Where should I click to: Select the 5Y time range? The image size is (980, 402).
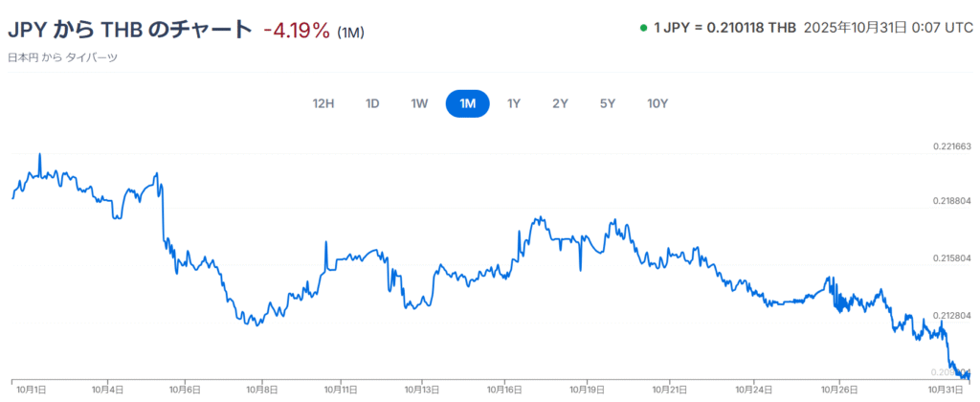608,103
